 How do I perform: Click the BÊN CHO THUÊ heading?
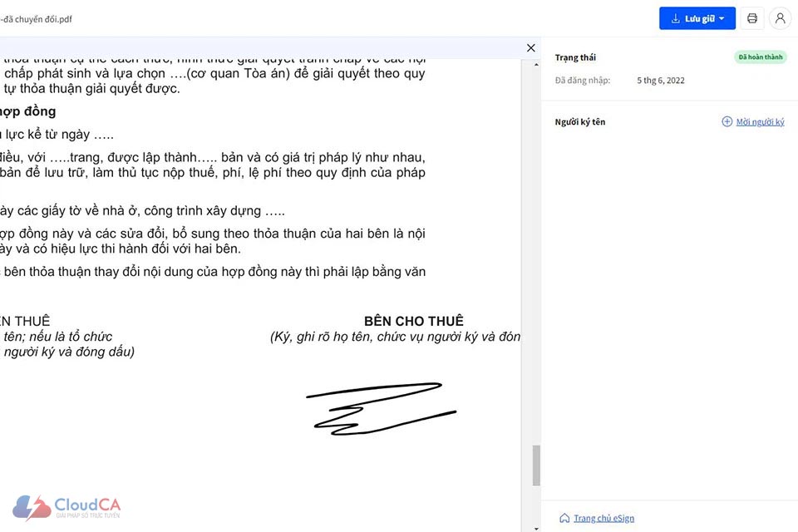pos(414,321)
